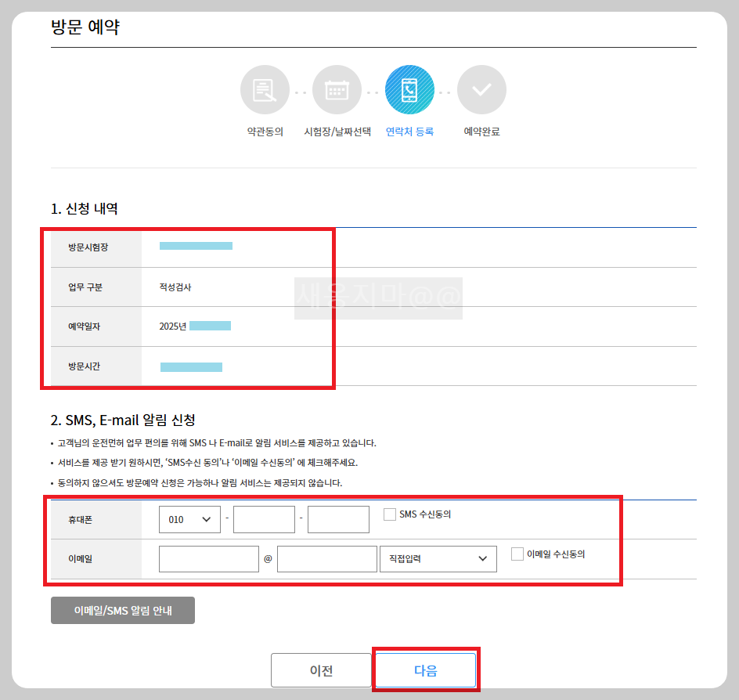This screenshot has width=739, height=700.
Task: Open the 직접입력 email domain dropdown
Action: [438, 558]
